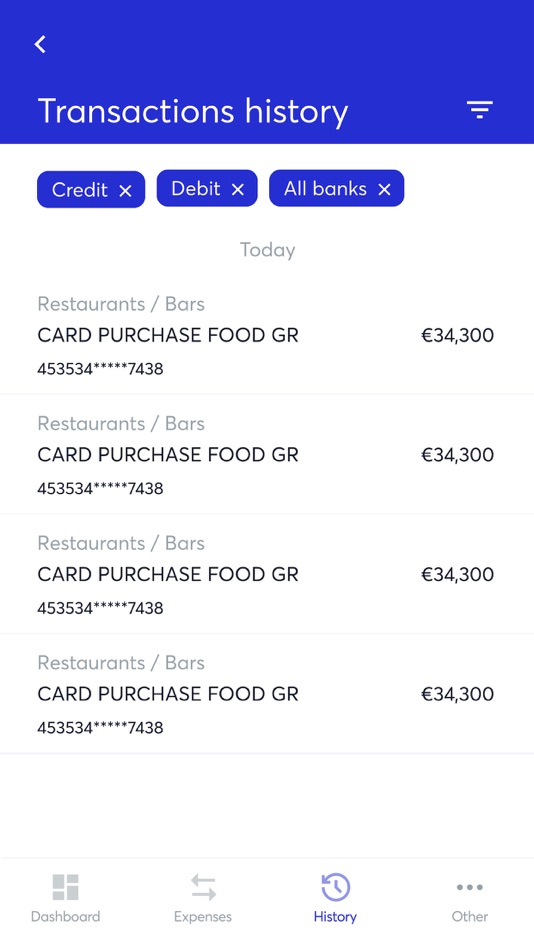Screen dimensions: 534x950
Task: Open the filter icon in header
Action: [x=479, y=110]
